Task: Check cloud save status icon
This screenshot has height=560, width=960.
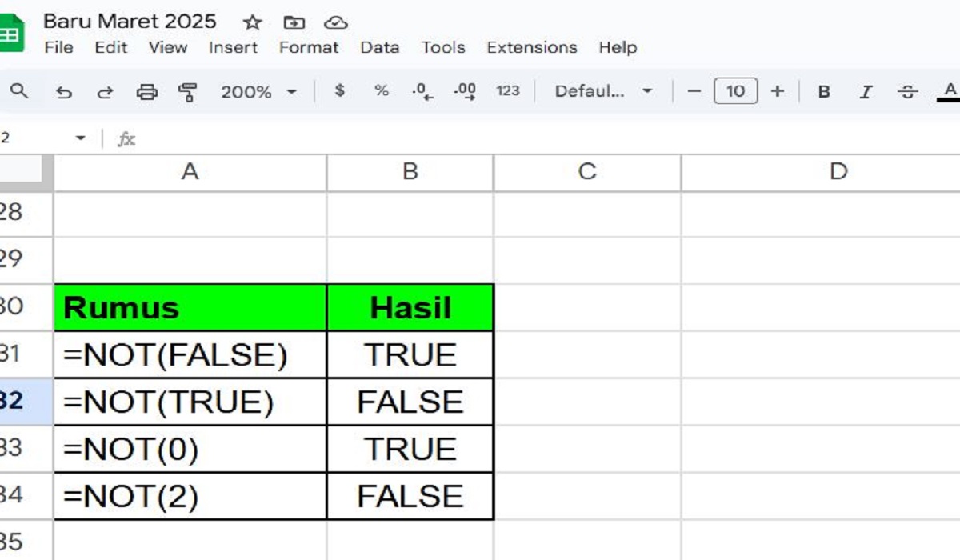Action: click(x=336, y=22)
